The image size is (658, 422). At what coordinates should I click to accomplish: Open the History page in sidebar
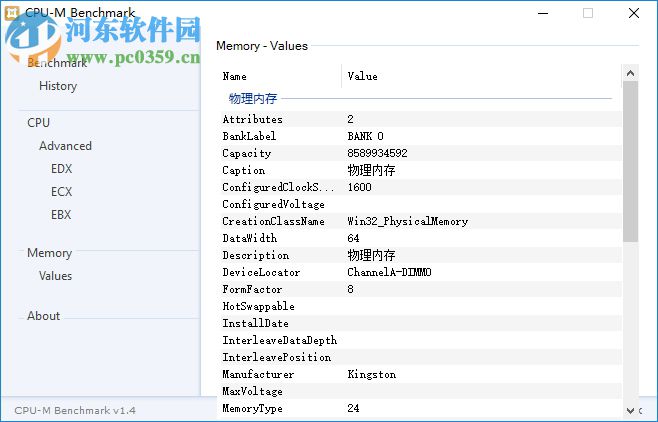(x=58, y=86)
